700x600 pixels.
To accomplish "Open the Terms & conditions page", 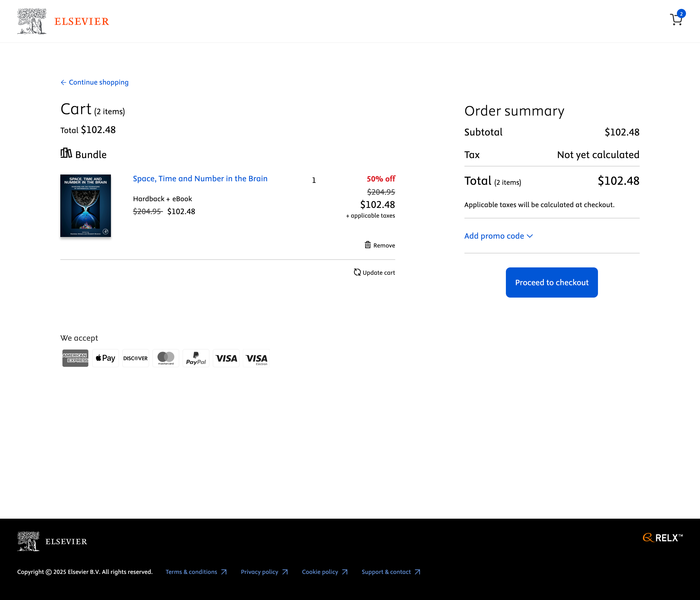I will [191, 572].
